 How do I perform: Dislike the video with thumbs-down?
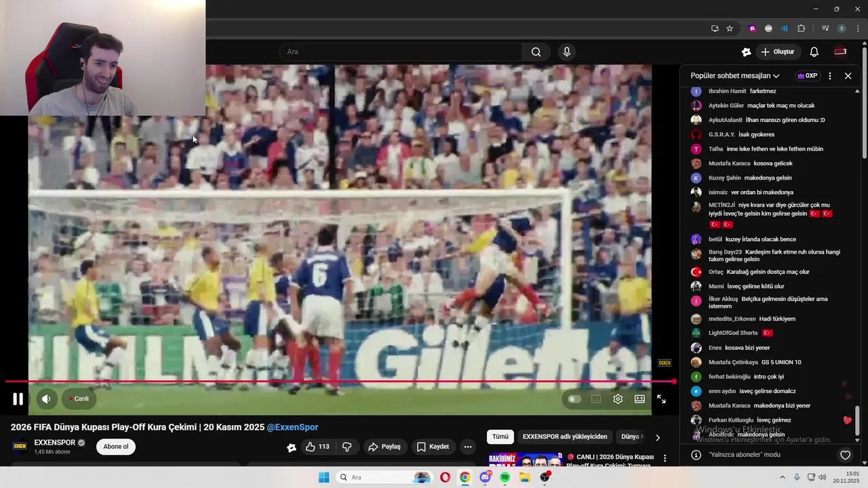pyautogui.click(x=347, y=447)
